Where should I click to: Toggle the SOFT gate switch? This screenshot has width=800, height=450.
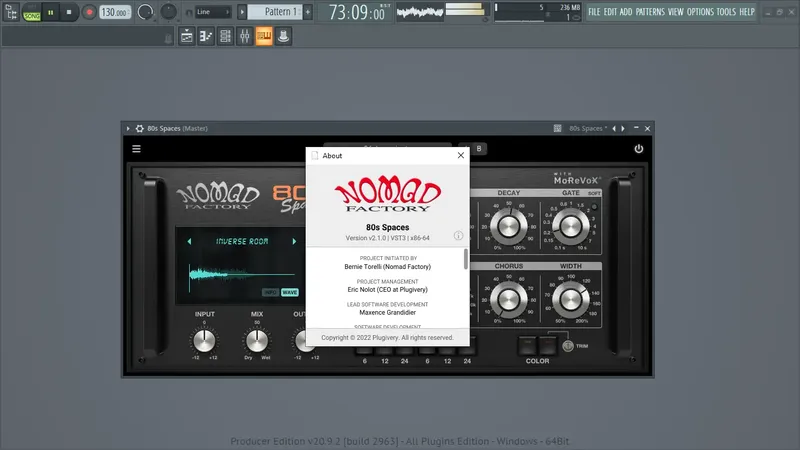coord(594,207)
